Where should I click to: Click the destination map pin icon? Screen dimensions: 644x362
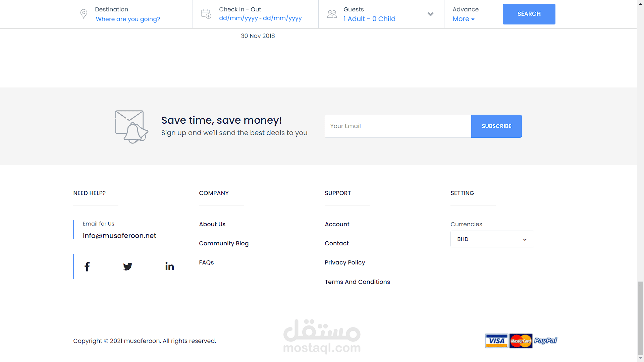[84, 14]
